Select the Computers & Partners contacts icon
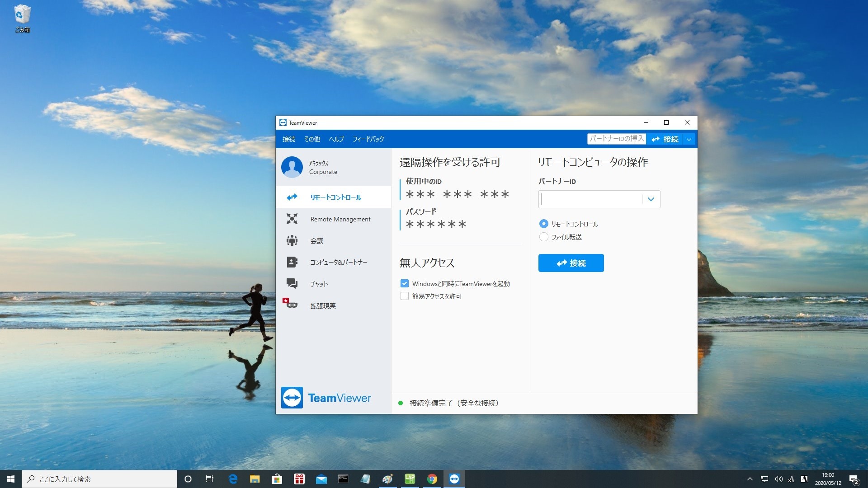Screen dimensions: 868x488 292,262
